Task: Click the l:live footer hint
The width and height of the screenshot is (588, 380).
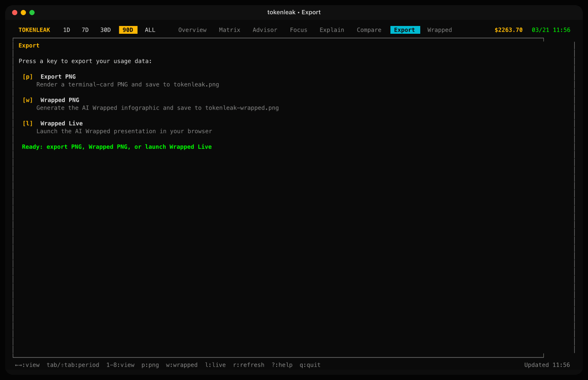Action: pyautogui.click(x=215, y=365)
